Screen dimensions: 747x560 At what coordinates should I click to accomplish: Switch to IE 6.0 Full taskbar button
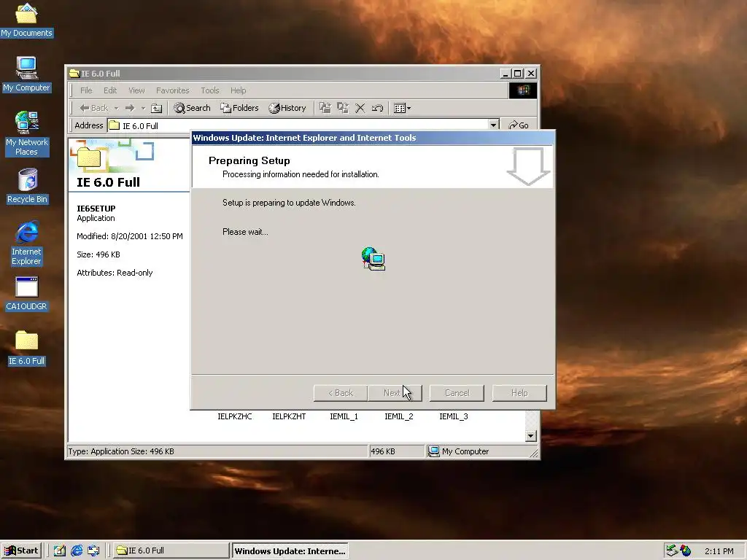171,551
